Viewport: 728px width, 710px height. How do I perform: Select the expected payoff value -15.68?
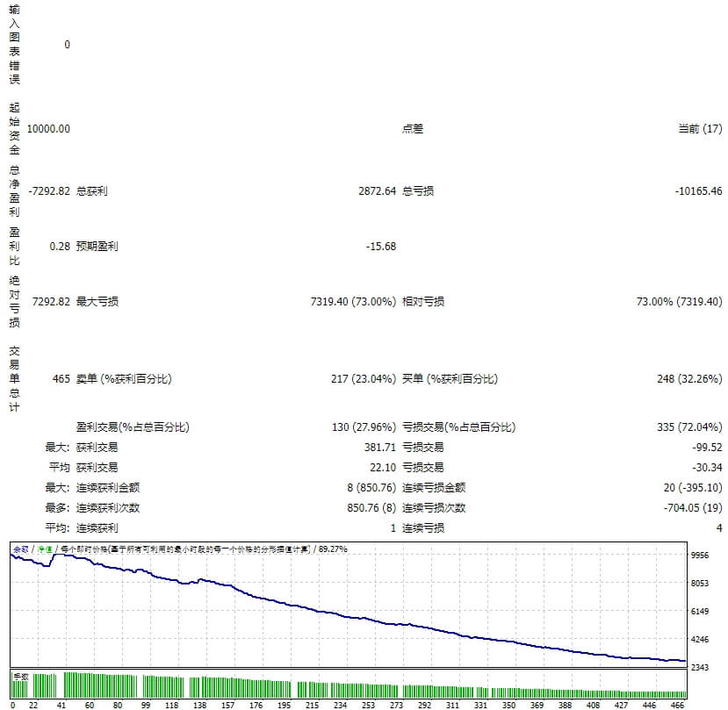tap(381, 246)
